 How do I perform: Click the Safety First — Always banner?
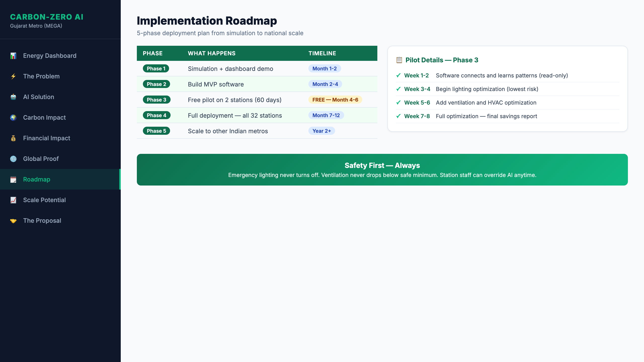(382, 170)
